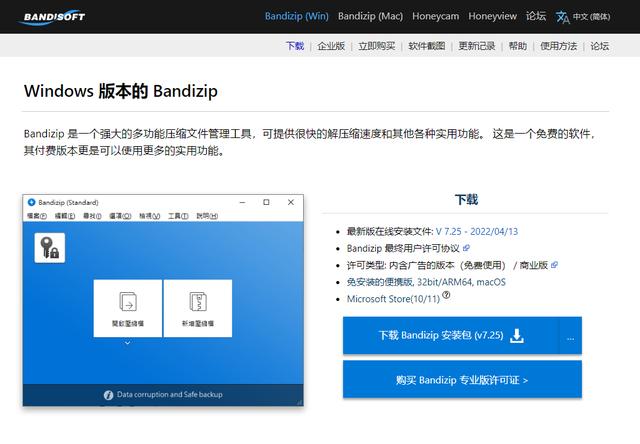Open the 工具(T) menu in Bandizip window

(178, 216)
